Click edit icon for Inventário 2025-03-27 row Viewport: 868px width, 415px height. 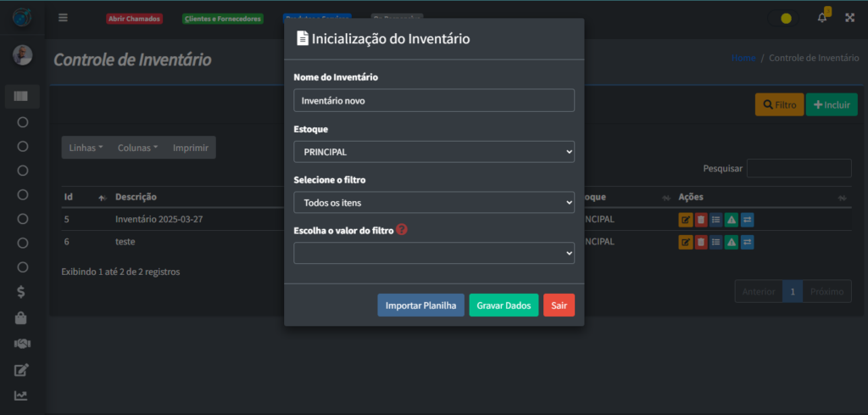(x=685, y=220)
